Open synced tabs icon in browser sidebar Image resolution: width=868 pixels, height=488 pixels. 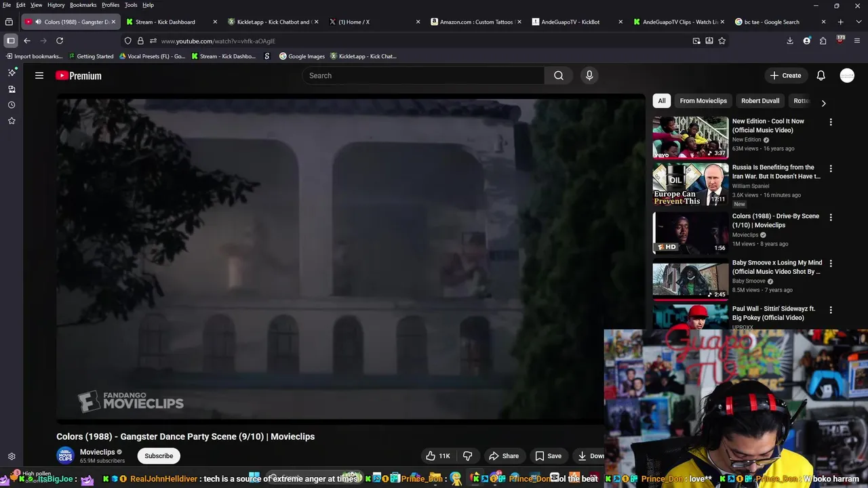pos(12,89)
